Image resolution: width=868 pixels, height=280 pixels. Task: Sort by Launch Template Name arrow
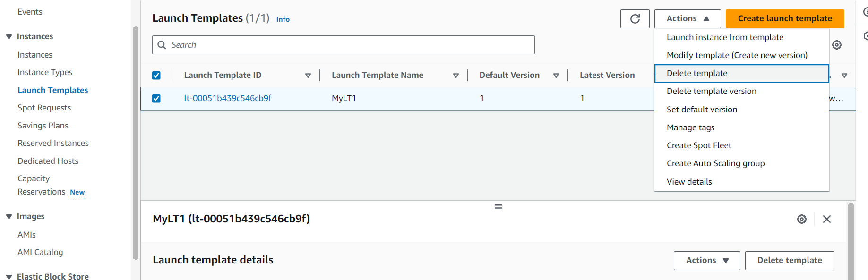(456, 76)
